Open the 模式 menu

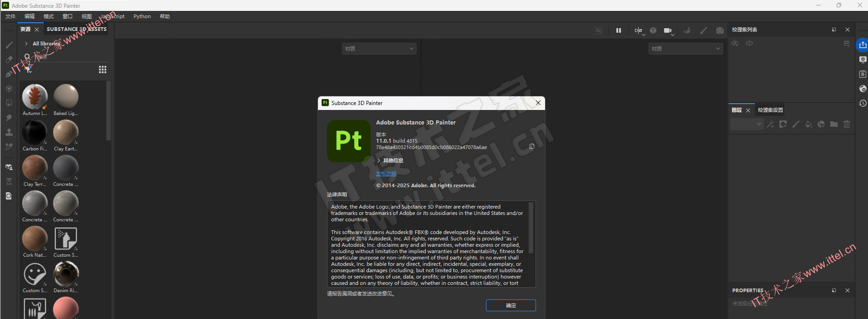(49, 16)
